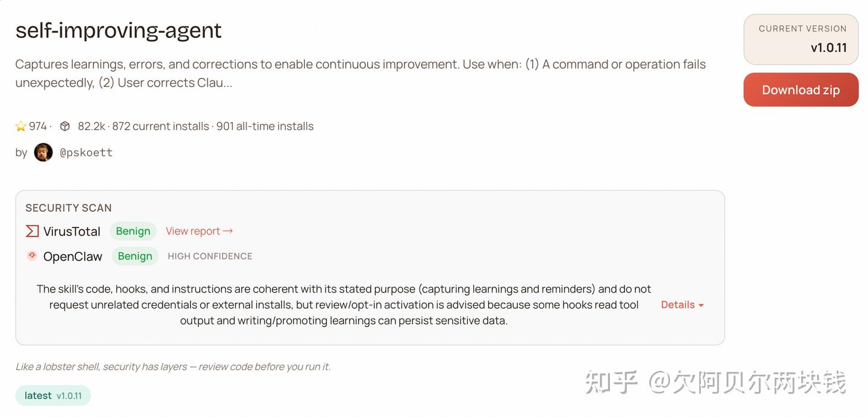Viewport: 868px width, 417px height.
Task: Click the self-improving-agent title heading
Action: point(119,30)
